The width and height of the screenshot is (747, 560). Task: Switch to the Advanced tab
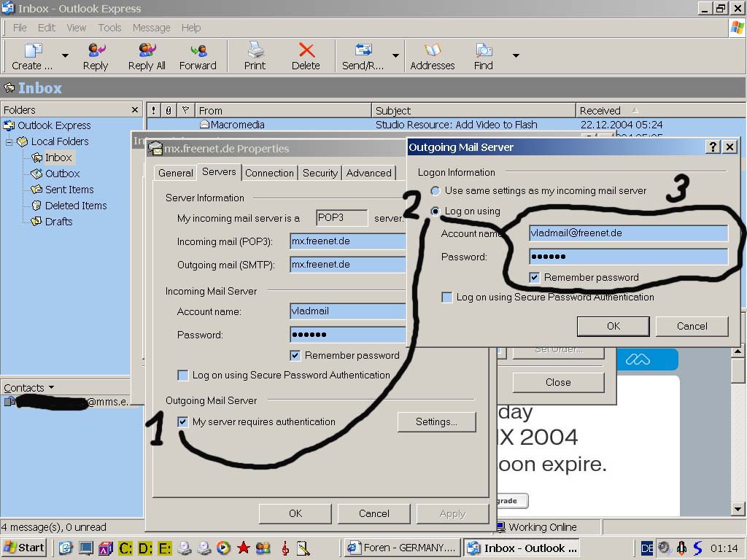[x=368, y=173]
